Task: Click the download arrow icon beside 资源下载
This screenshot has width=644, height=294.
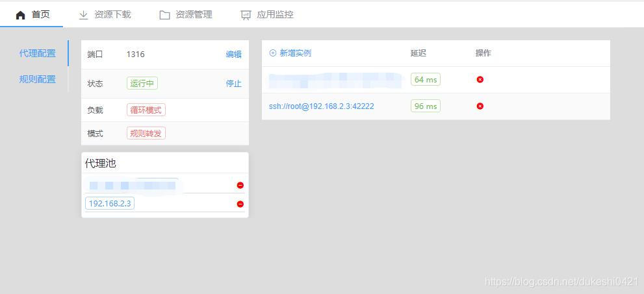Action: 83,15
